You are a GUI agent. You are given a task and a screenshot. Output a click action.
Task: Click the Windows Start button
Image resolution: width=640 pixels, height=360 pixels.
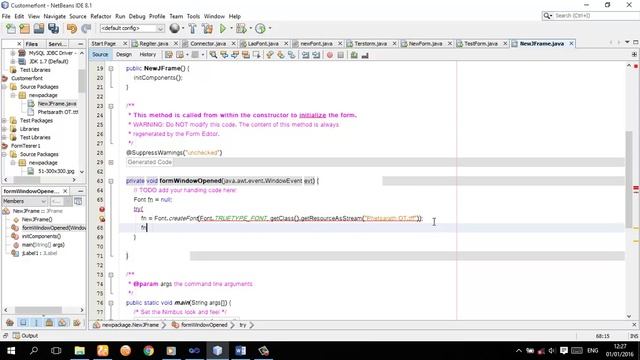[11, 351]
